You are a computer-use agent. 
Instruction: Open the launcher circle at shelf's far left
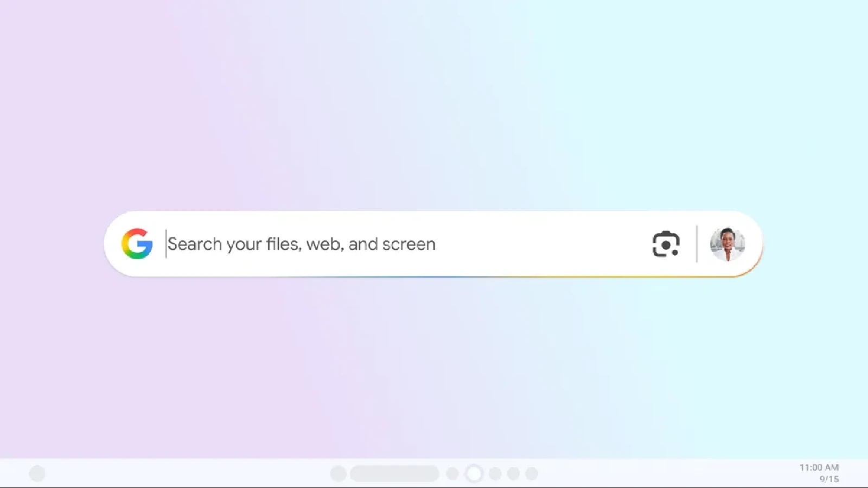point(37,473)
